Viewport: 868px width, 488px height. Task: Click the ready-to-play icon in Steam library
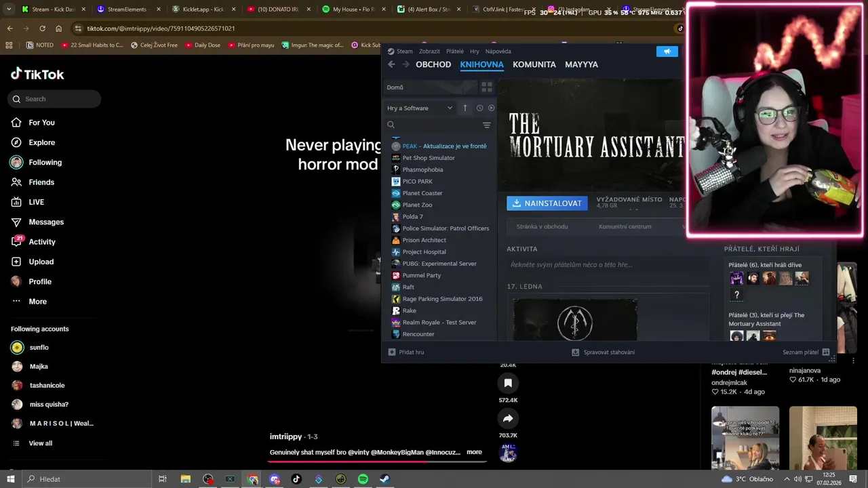(x=491, y=108)
